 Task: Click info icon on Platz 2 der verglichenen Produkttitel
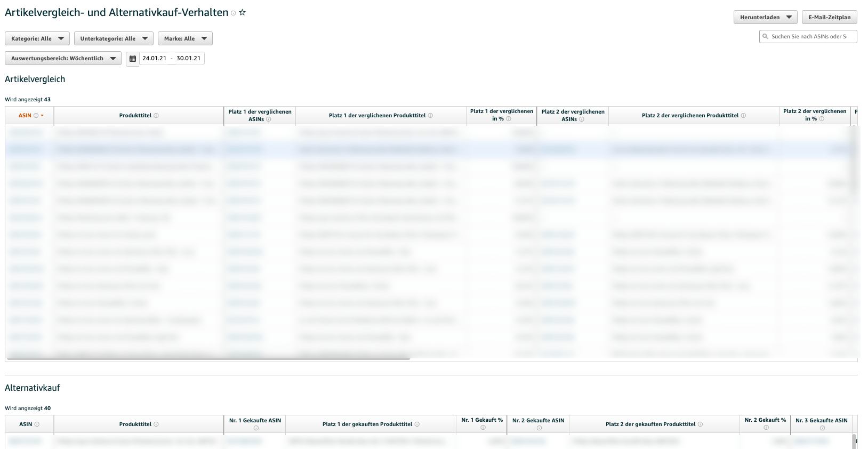743,116
